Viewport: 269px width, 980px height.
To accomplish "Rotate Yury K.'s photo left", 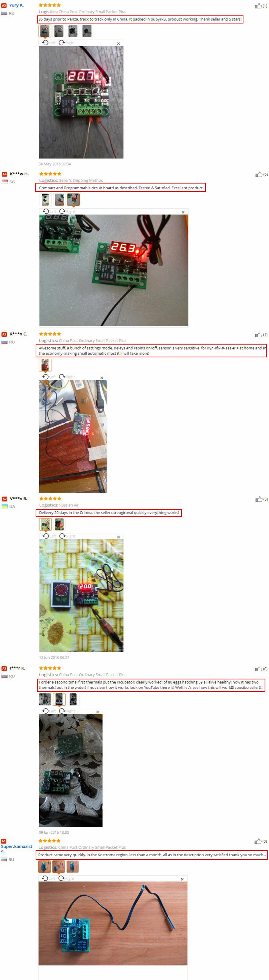I will (49, 43).
